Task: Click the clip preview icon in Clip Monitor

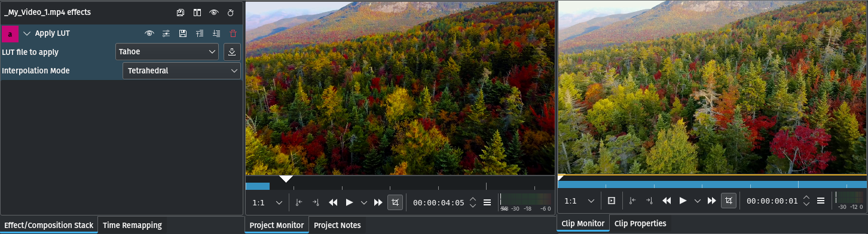Action: 611,201
